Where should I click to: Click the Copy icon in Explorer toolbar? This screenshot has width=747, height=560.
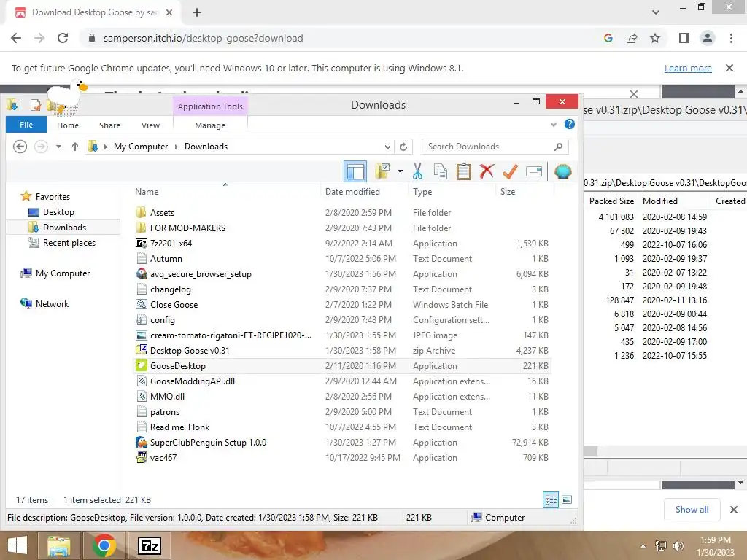coord(440,171)
